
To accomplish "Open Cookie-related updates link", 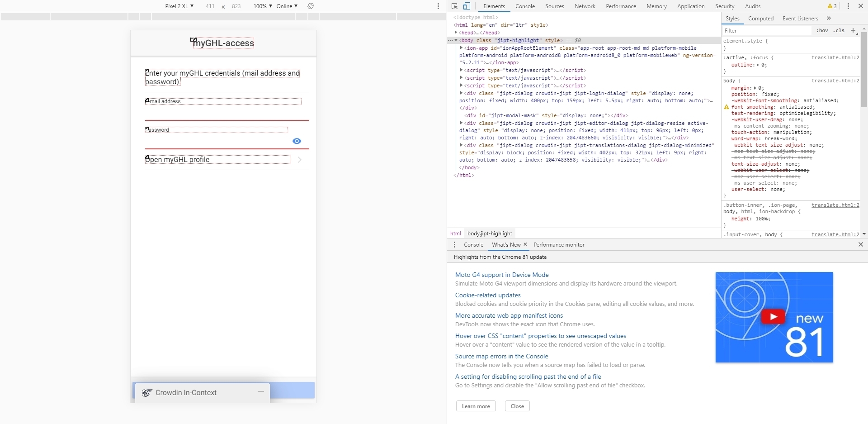I will click(488, 295).
